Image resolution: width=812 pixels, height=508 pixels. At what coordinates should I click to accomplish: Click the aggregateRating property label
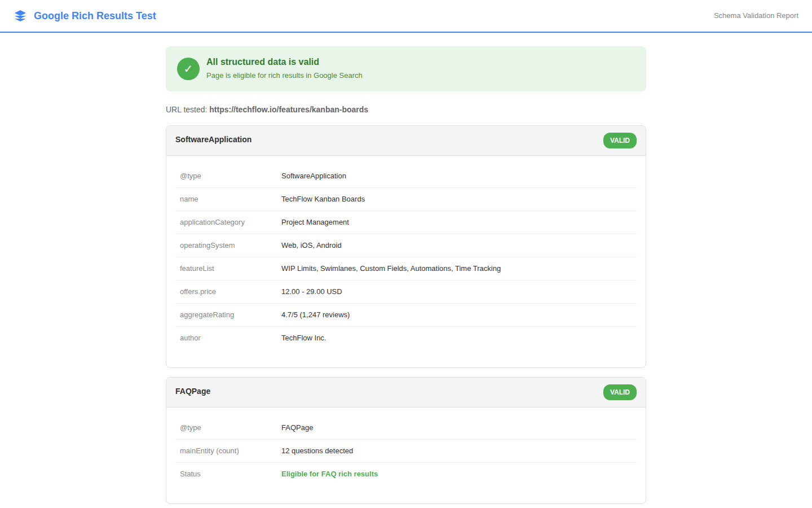coord(207,315)
